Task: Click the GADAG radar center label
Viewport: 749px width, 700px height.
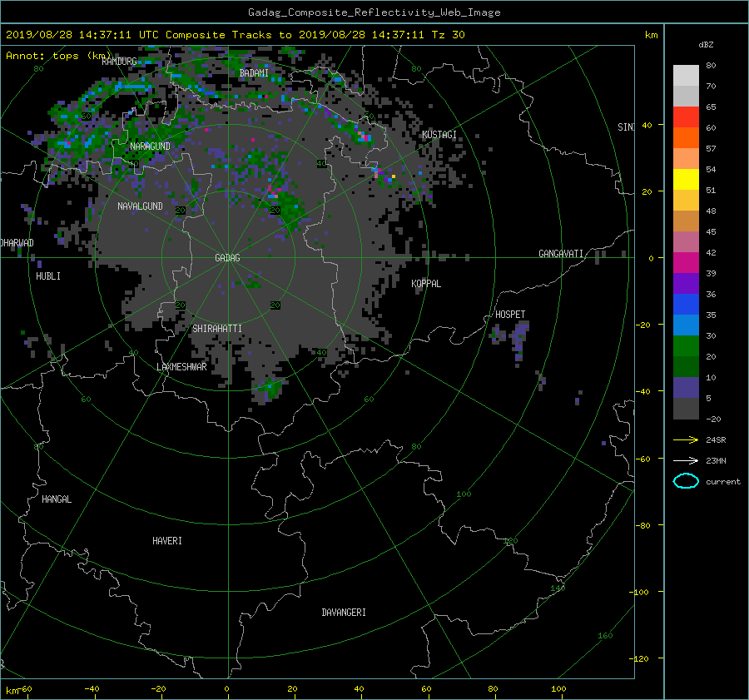Action: tap(227, 258)
